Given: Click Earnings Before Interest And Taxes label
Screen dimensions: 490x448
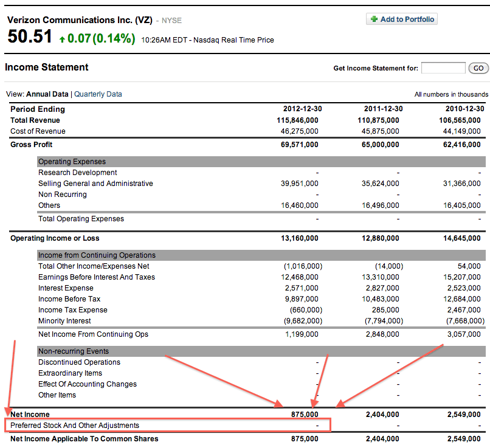Looking at the screenshot, I should pyautogui.click(x=97, y=277).
